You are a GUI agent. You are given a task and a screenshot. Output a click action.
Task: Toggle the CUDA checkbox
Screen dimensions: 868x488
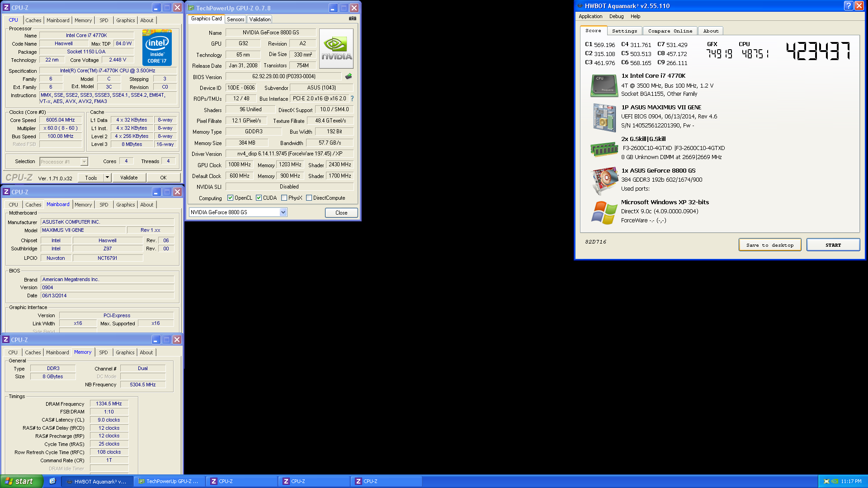click(x=259, y=198)
